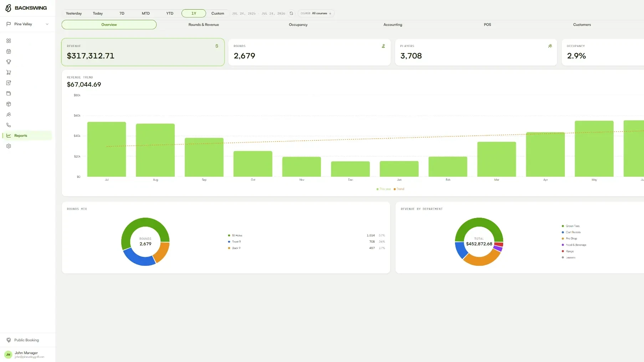Open the calendar tee sheet icon

tap(9, 51)
